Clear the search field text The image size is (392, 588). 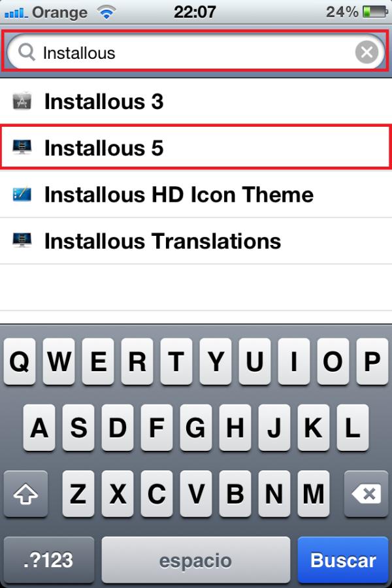[367, 52]
